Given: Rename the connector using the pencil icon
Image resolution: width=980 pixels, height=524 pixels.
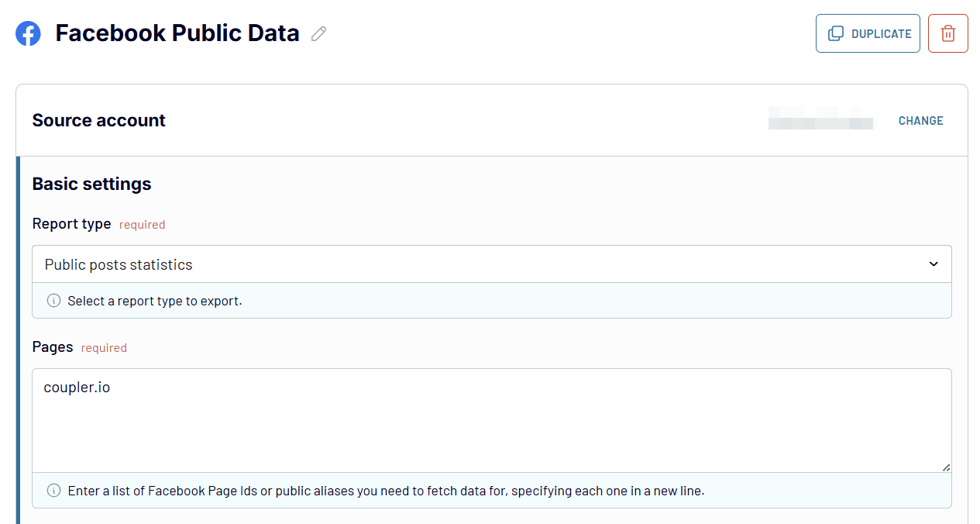Looking at the screenshot, I should coord(318,33).
